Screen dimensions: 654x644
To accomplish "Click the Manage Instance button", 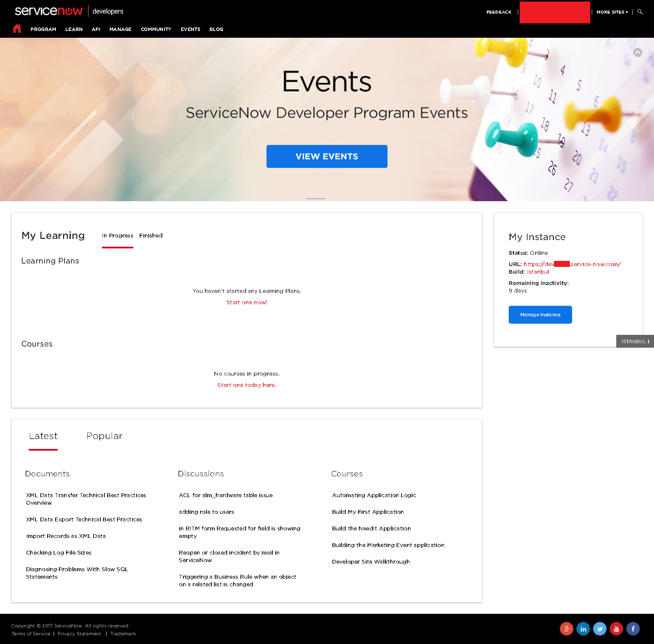I will point(540,314).
